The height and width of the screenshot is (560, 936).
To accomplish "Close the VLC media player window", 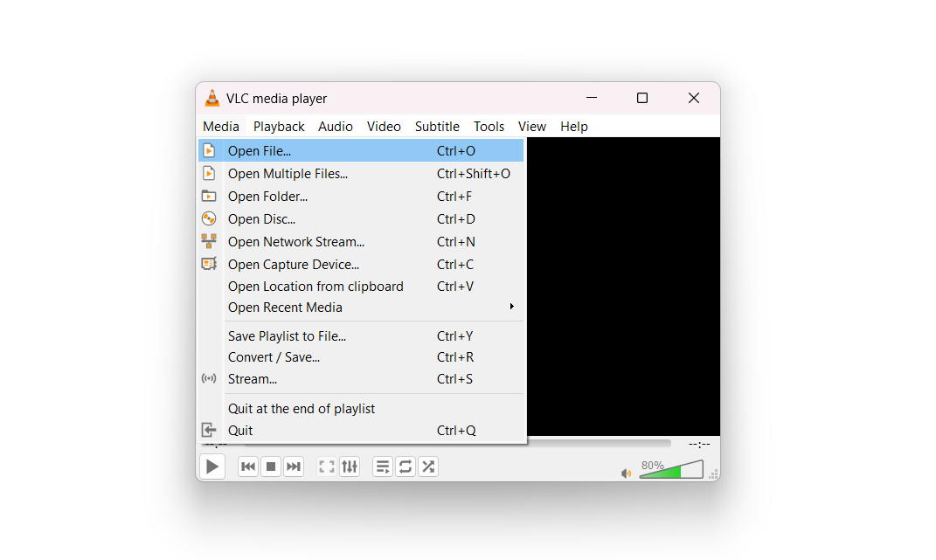I will point(694,97).
